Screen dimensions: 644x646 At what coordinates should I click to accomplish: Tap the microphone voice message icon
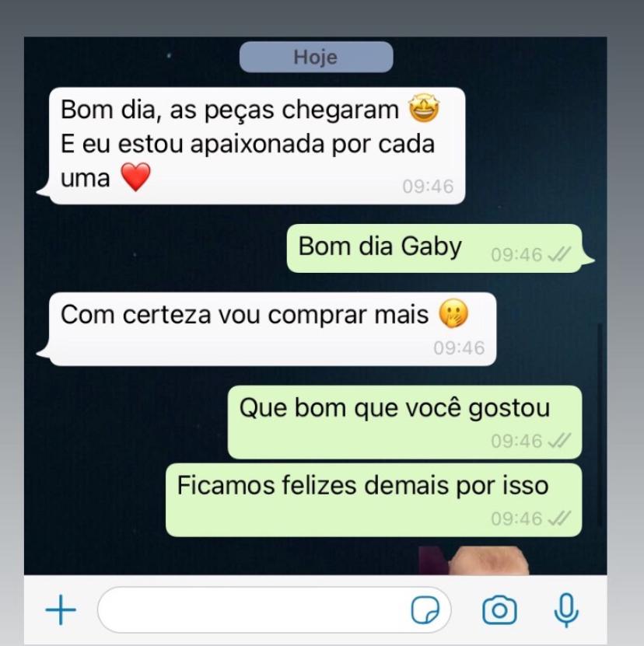(566, 610)
